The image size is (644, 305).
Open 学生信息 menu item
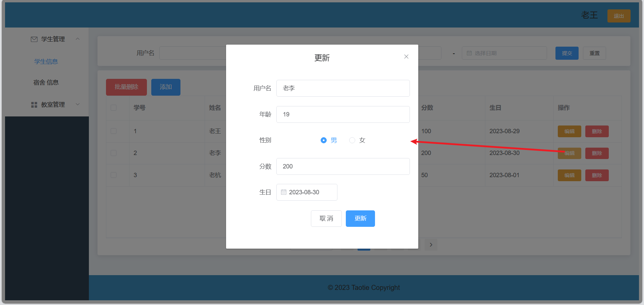tap(46, 62)
